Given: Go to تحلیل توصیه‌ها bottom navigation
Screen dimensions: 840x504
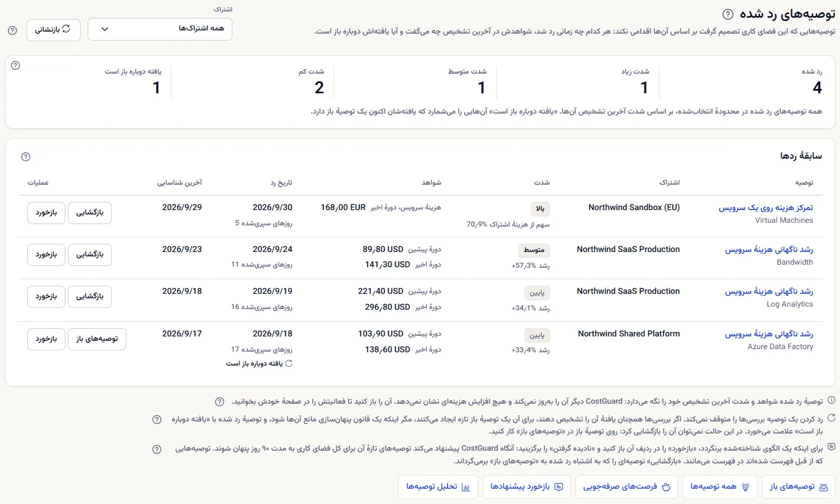Looking at the screenshot, I should pos(438,487).
